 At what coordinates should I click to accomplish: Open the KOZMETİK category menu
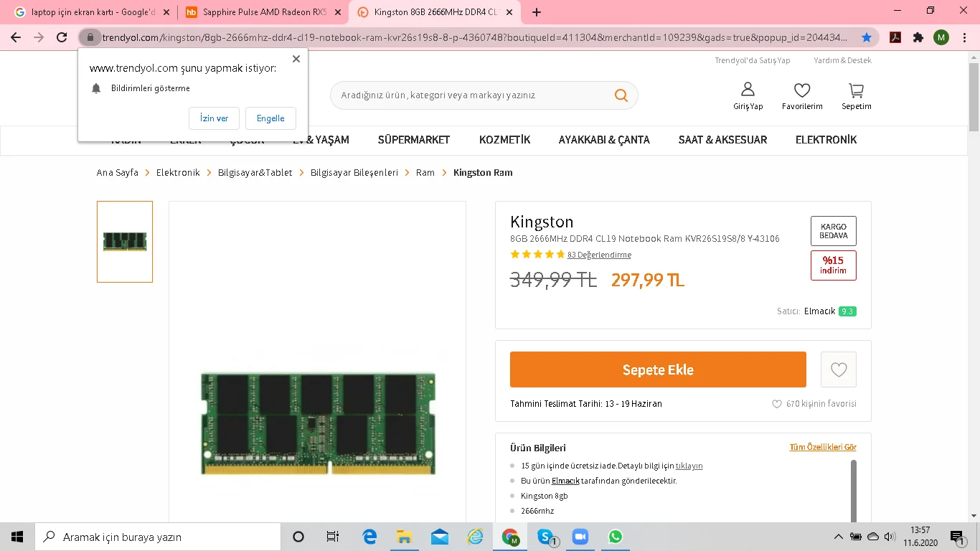point(505,140)
